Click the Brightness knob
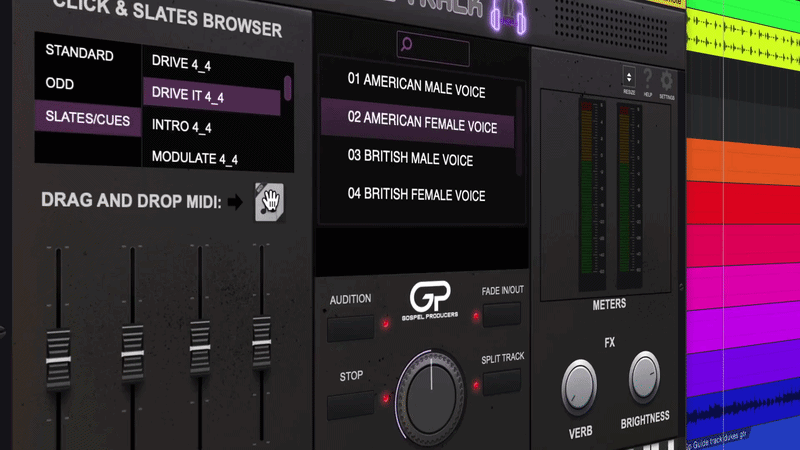Viewport: 800px width, 450px height. (644, 377)
